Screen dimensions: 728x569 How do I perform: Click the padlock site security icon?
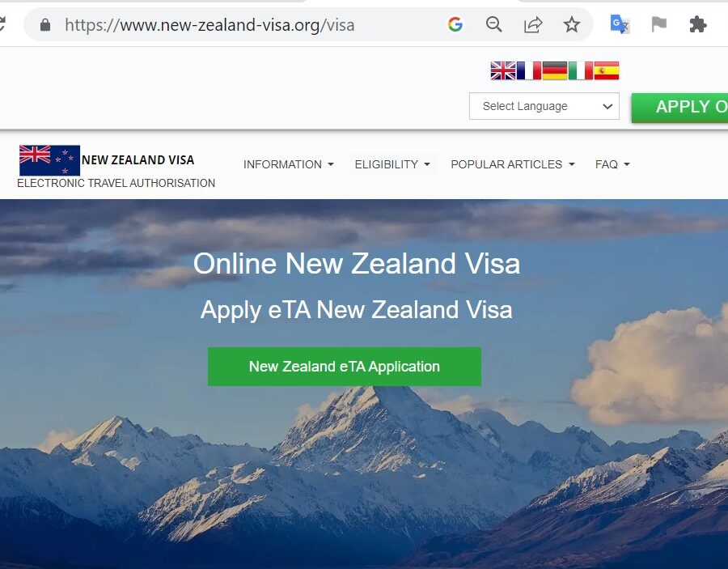tap(45, 24)
